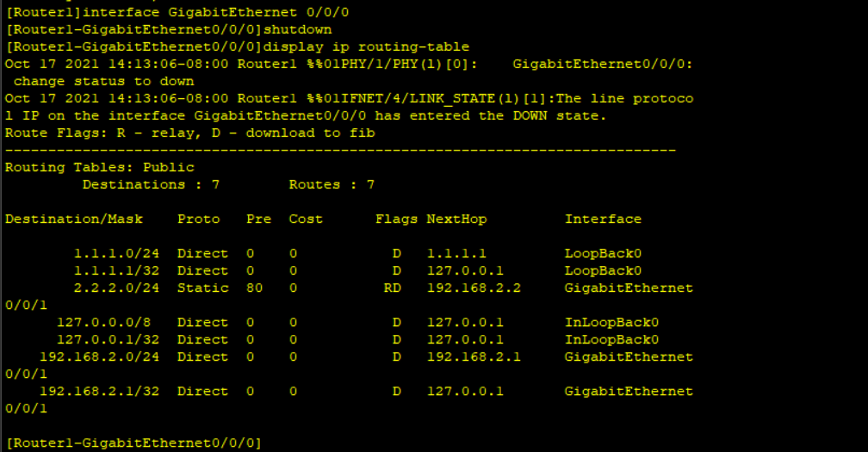This screenshot has width=868, height=452.
Task: Click destination '127.0.0.1/32'
Action: pos(108,339)
